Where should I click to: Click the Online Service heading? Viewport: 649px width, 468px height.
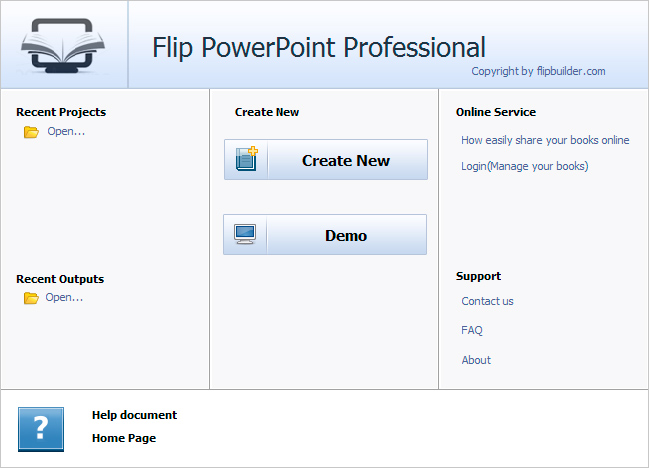[x=496, y=112]
